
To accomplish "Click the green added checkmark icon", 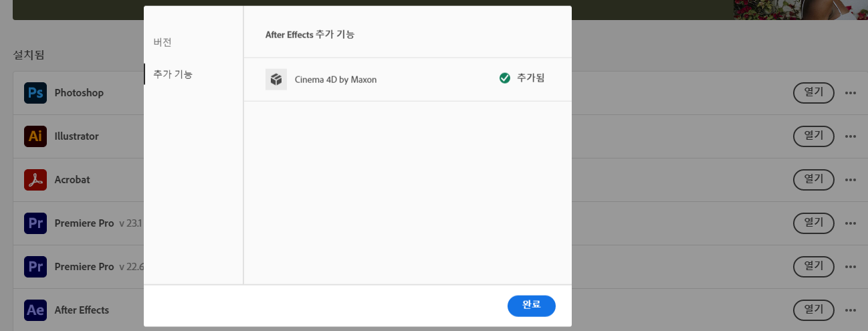I will 505,78.
